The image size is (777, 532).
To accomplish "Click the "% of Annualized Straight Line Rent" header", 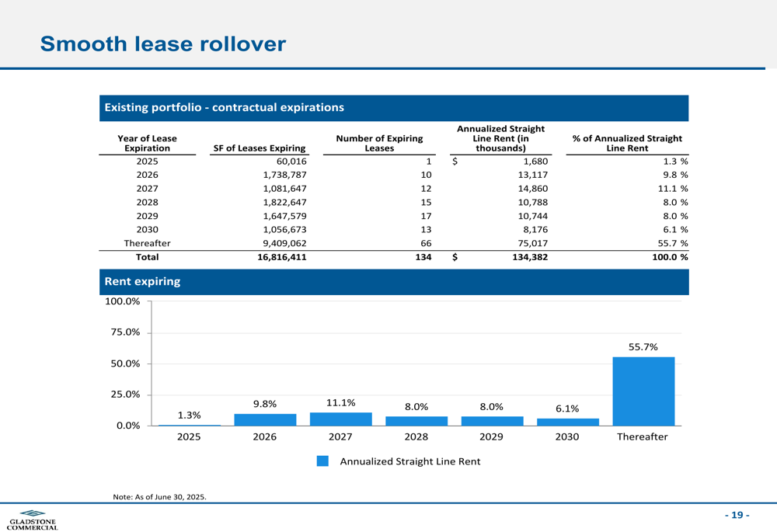I will [x=627, y=143].
